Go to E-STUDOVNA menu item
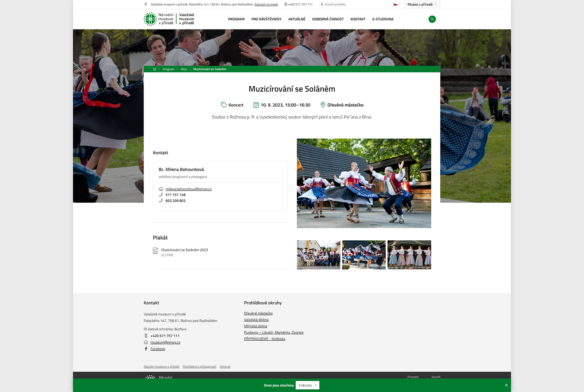 click(383, 19)
